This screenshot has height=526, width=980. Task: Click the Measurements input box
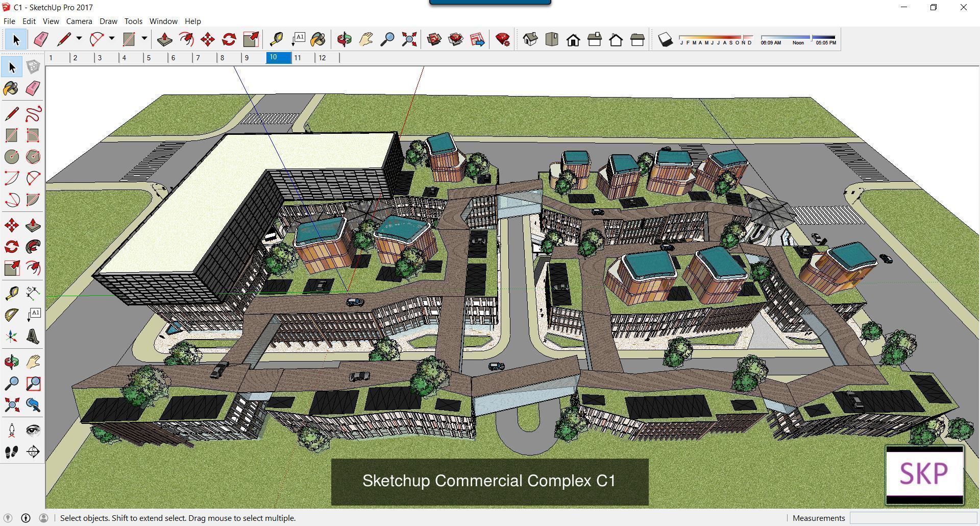(913, 518)
